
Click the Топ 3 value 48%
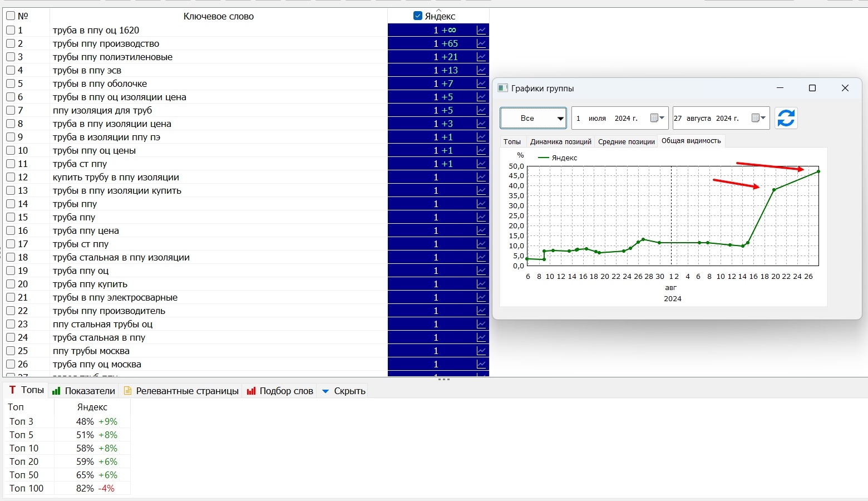tap(85, 421)
